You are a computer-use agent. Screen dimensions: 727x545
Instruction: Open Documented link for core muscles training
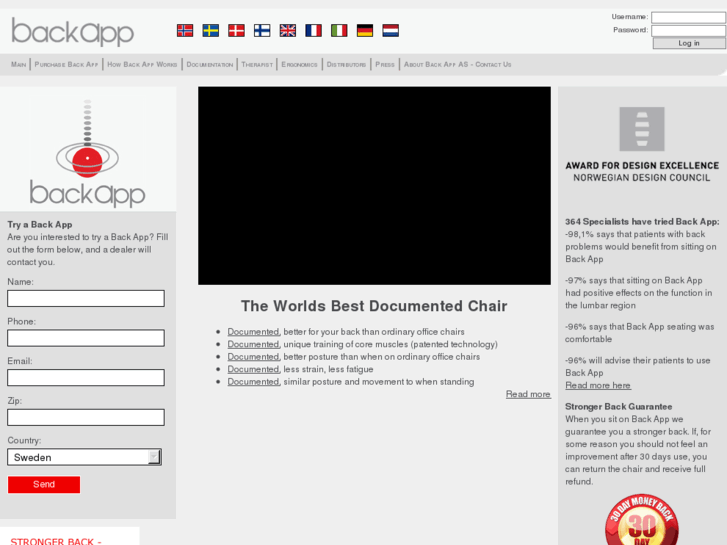(254, 344)
